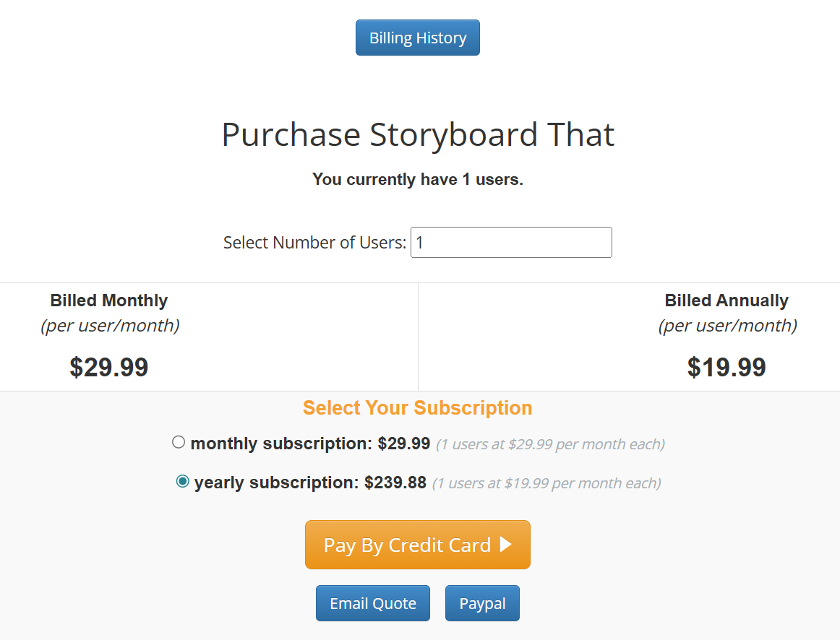Open the Billing History page
This screenshot has width=840, height=640.
pos(418,38)
